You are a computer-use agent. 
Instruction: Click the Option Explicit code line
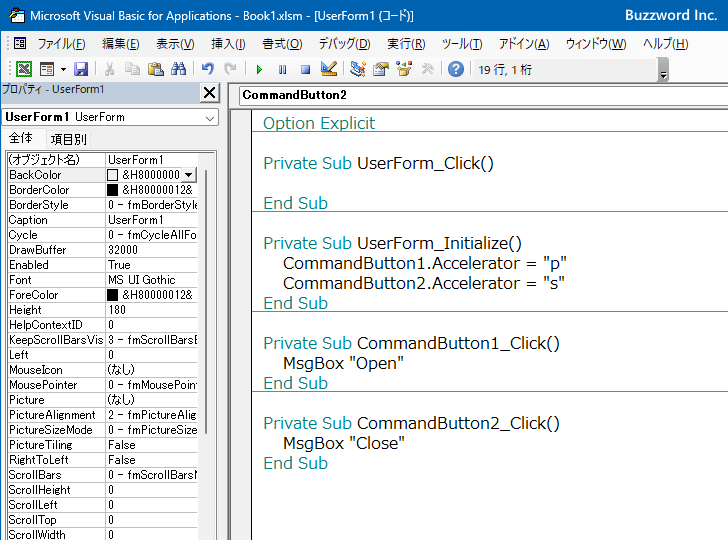point(319,123)
